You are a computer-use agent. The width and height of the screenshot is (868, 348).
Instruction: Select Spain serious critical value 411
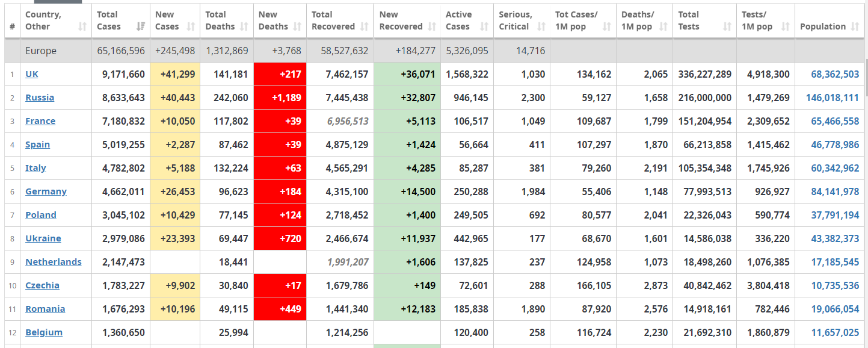coord(537,144)
